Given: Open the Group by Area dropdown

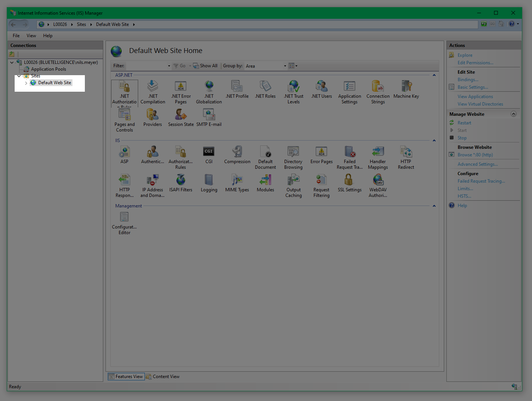Looking at the screenshot, I should [x=266, y=66].
